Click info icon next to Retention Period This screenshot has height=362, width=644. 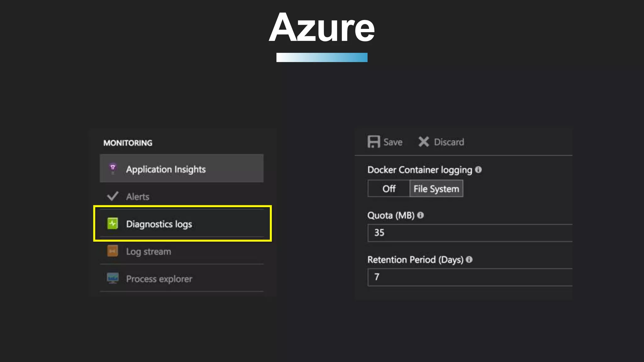point(469,260)
